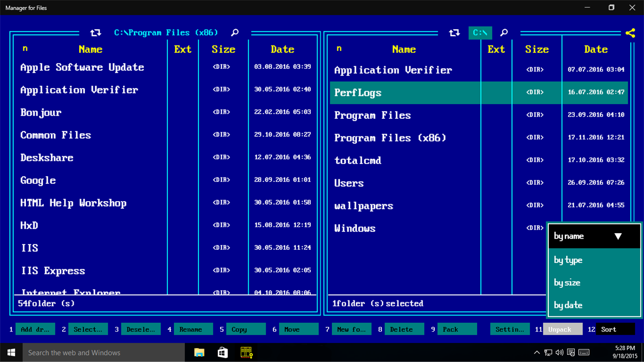
Task: Click the Sort button
Action: pos(615,329)
